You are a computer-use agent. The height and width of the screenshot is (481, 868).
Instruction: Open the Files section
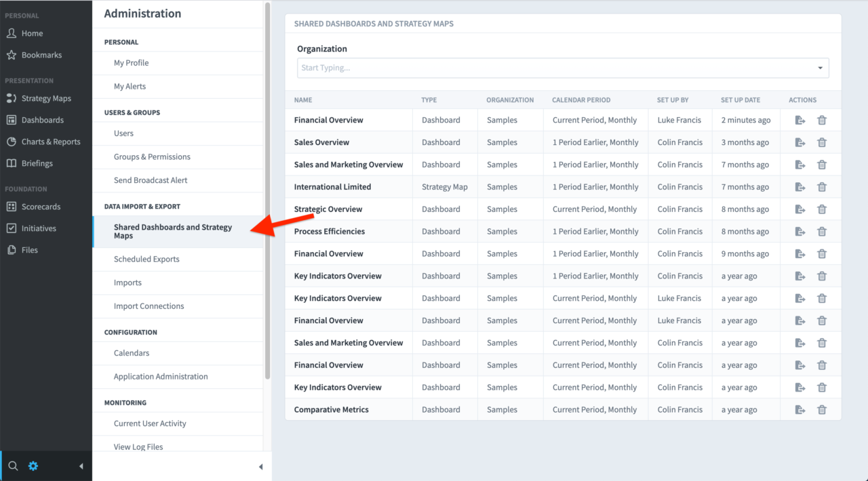coord(31,249)
